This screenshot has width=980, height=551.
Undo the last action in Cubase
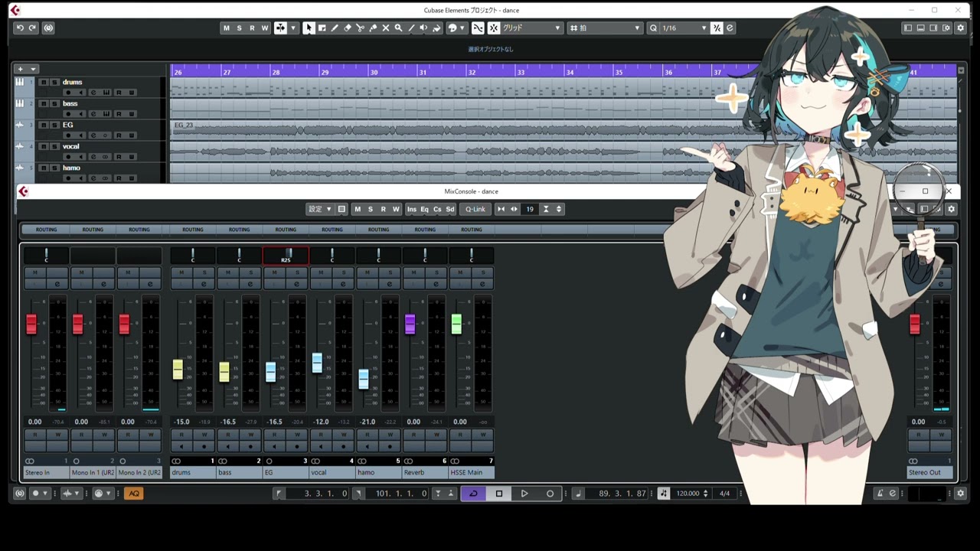click(20, 28)
